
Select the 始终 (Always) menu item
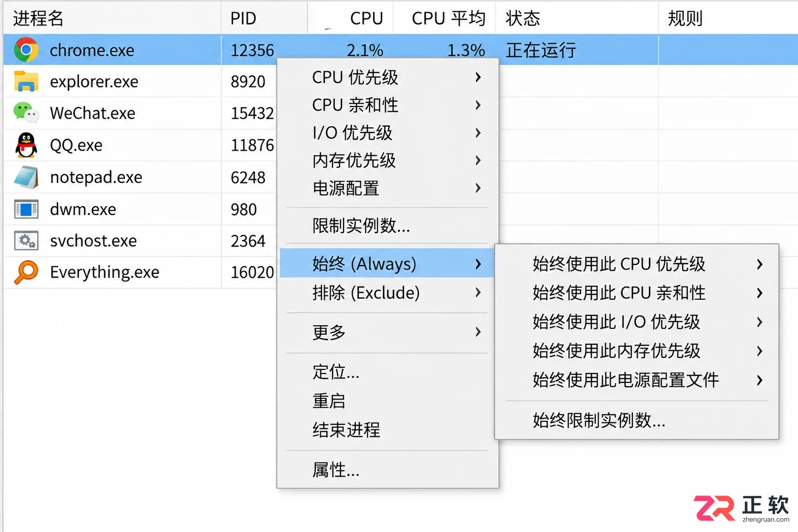coord(387,263)
